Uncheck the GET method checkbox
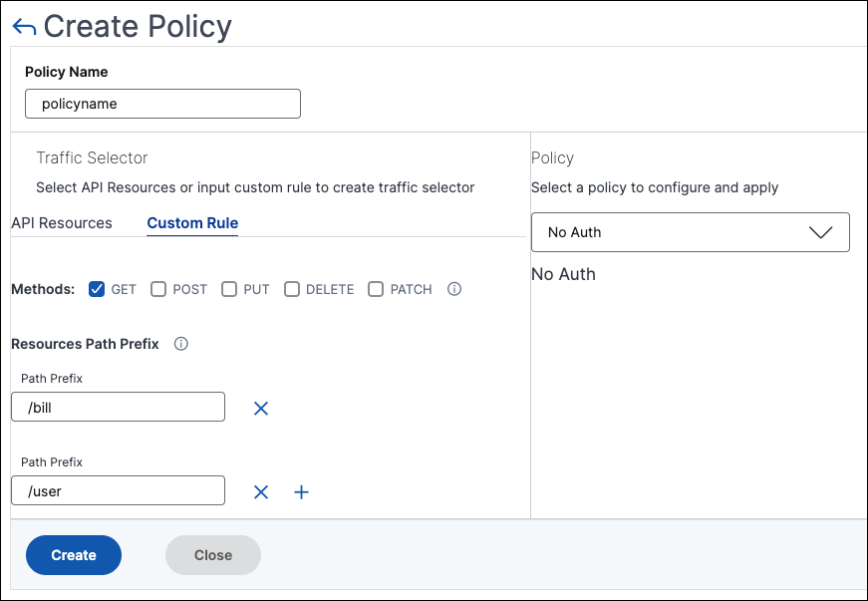This screenshot has height=601, width=868. click(x=97, y=289)
